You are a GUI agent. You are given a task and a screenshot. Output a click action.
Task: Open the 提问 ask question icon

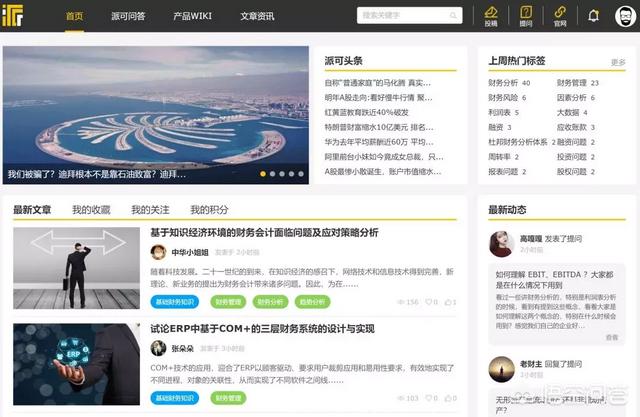tap(526, 15)
